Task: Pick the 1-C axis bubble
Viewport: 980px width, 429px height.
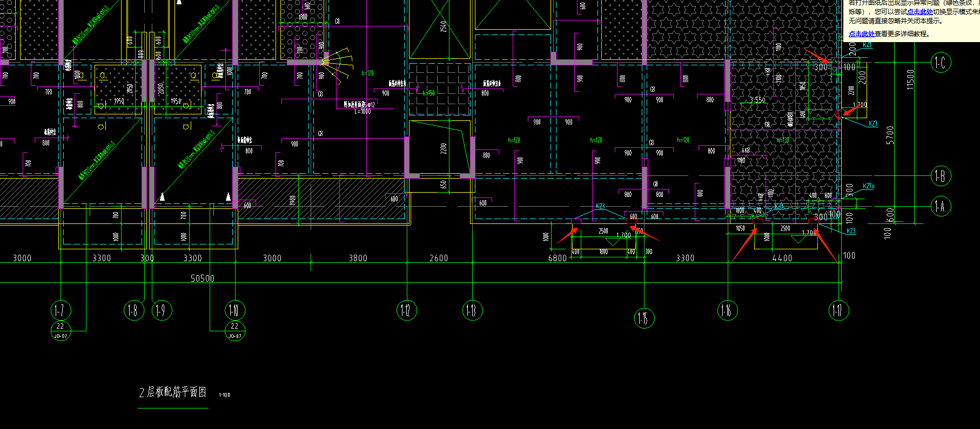Action: (941, 63)
